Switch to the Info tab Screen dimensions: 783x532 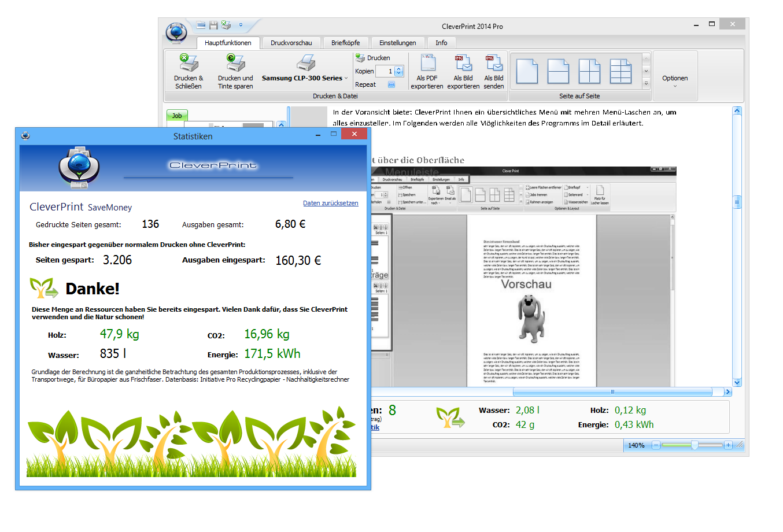(441, 43)
